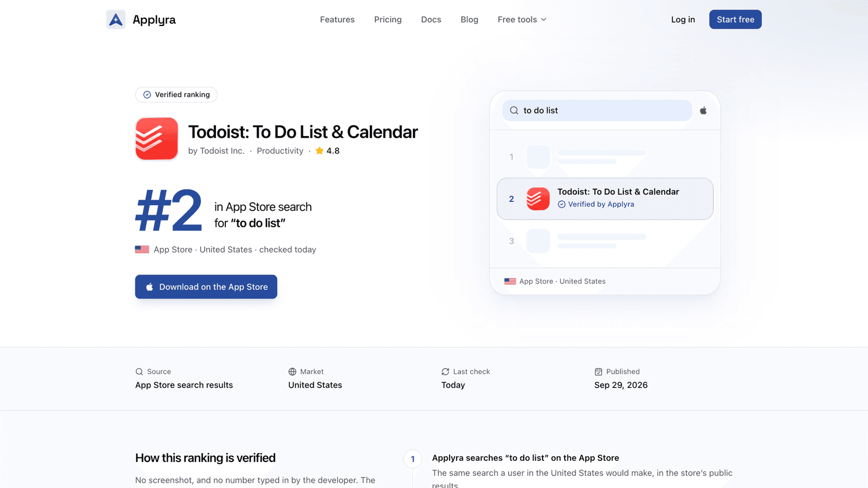Click the placeholder result row numbered 3
868x488 pixels.
[x=604, y=241]
